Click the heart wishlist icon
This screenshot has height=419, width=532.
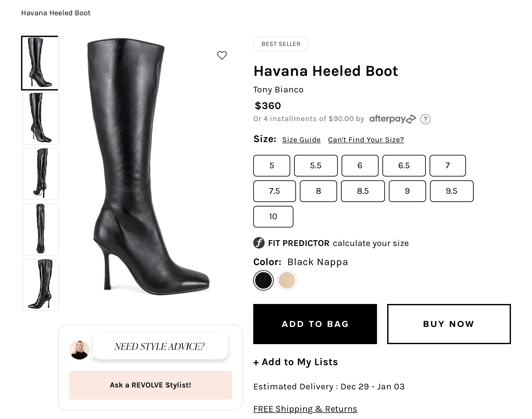tap(222, 55)
